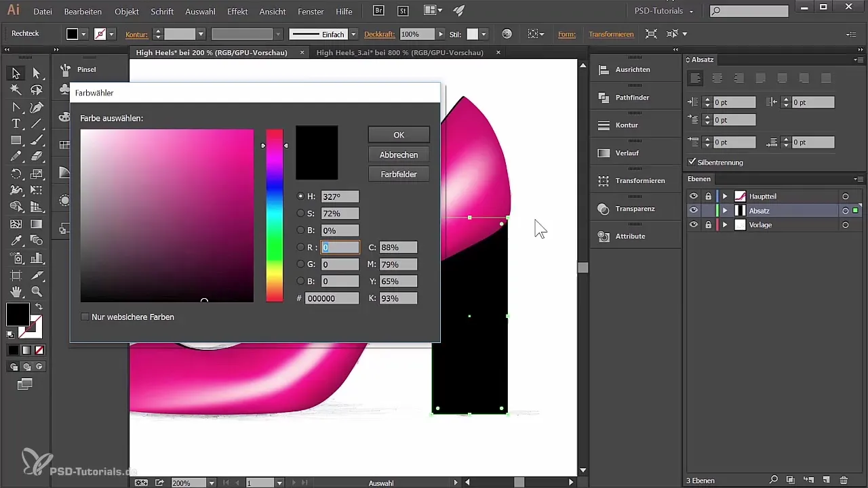Select the Artboard tool

16,275
